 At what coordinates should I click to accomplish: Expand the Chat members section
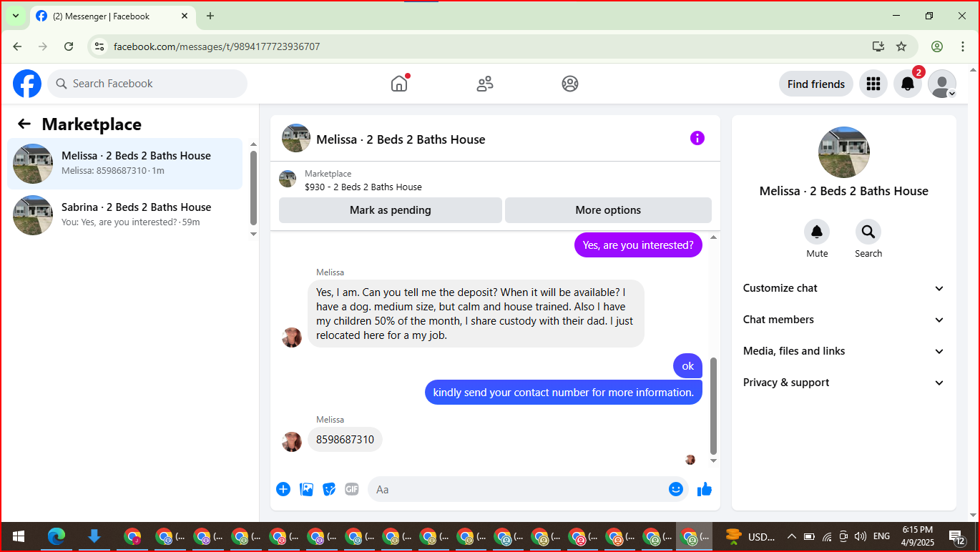[x=844, y=320]
